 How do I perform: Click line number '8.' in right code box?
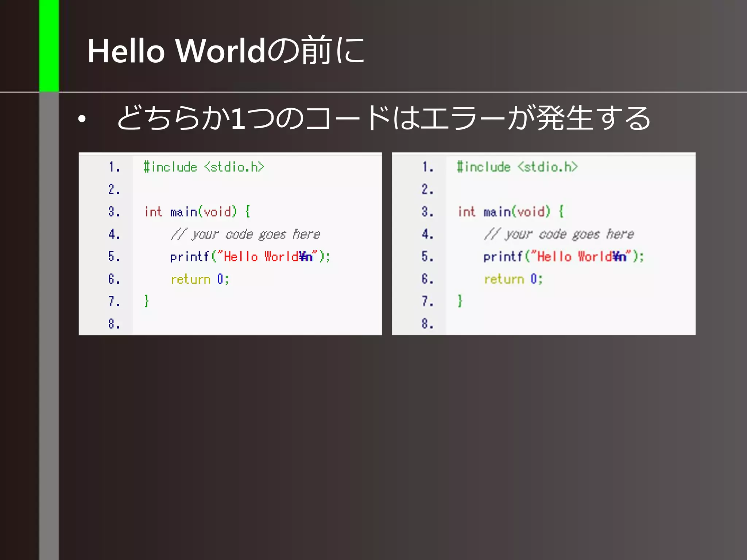click(427, 324)
